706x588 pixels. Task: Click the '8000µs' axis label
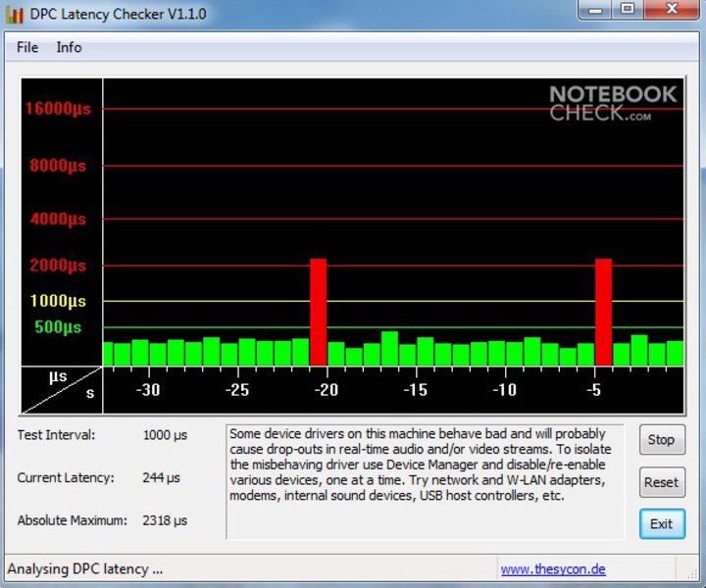58,166
